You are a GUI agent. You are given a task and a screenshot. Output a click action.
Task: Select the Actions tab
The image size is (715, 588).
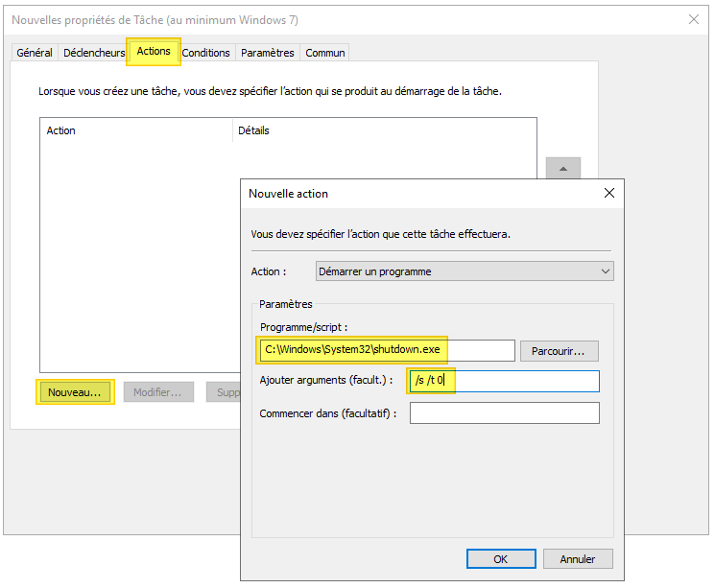(154, 52)
